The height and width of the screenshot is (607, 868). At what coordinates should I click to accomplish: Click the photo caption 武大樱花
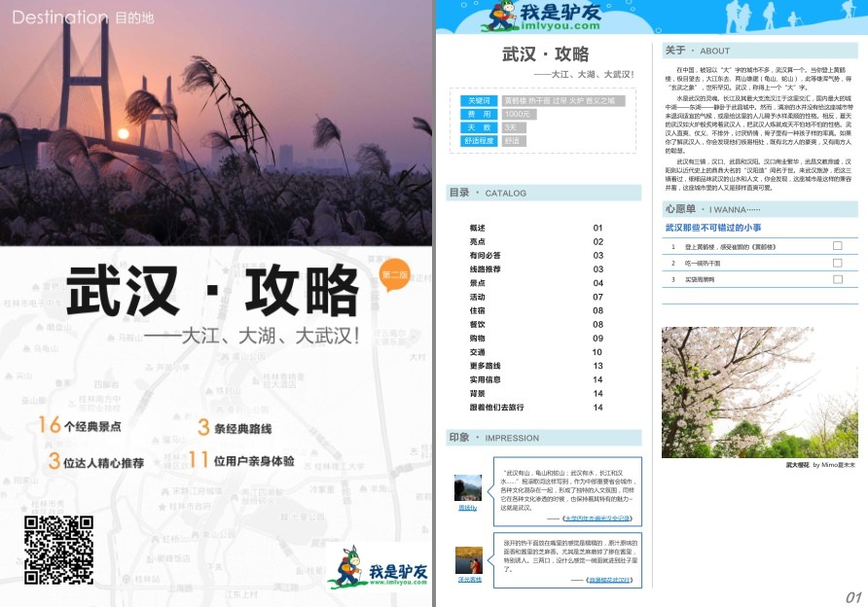point(798,465)
